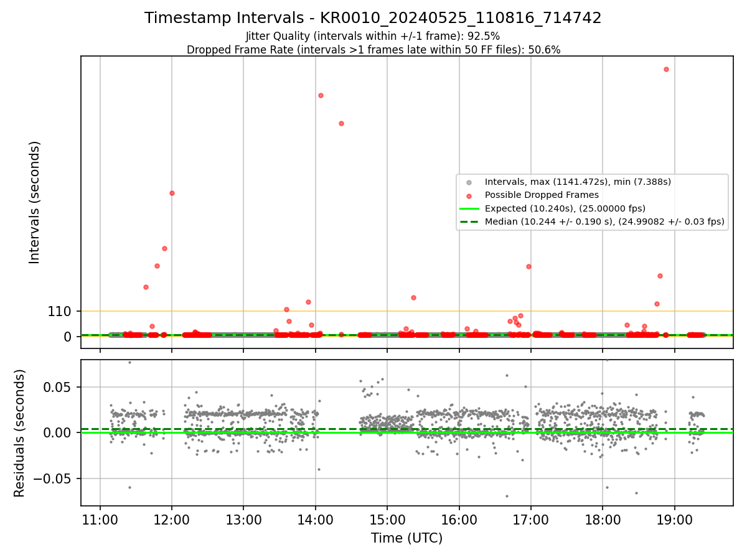Click the solid green line sample in the legend
The width and height of the screenshot is (747, 560).
(x=469, y=208)
